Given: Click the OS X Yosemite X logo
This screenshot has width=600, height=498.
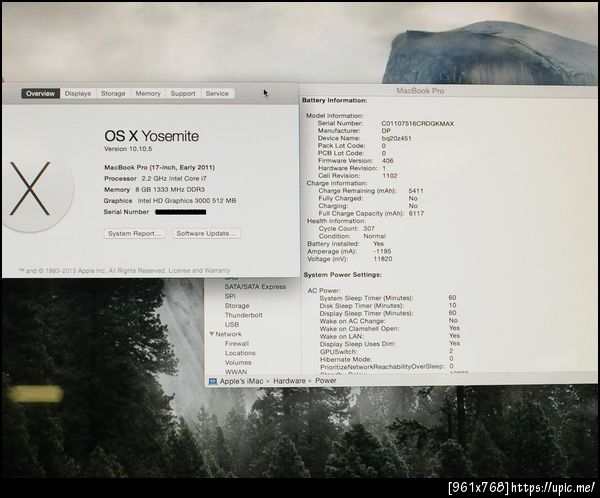Looking at the screenshot, I should 31,188.
